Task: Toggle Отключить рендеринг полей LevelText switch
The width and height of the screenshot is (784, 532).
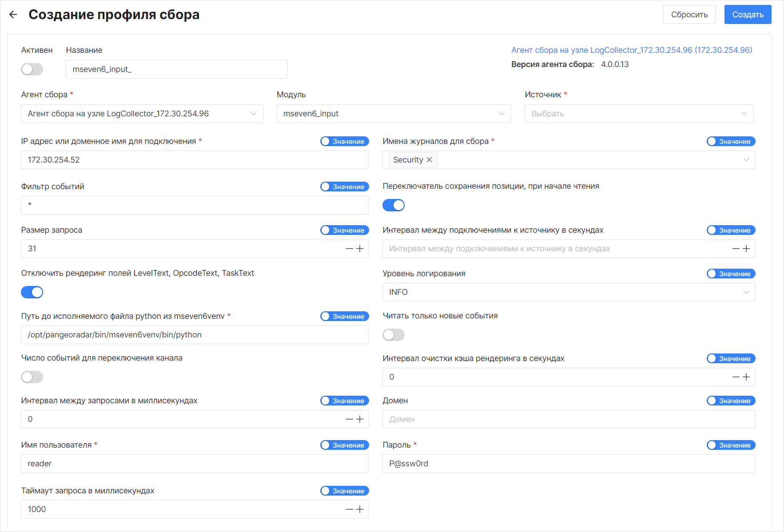Action: 32,292
